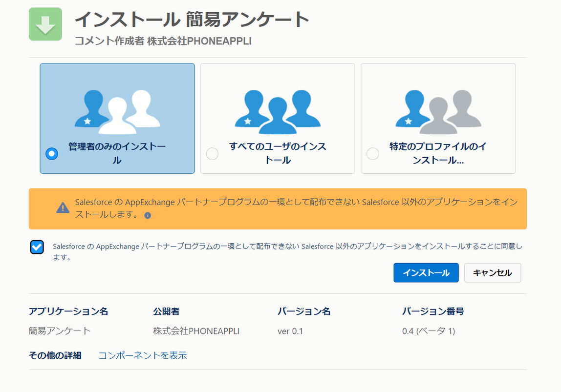This screenshot has height=392, width=561.
Task: Click コメント作成者 株式会社PHONEAPPLI subtitle
Action: [163, 41]
